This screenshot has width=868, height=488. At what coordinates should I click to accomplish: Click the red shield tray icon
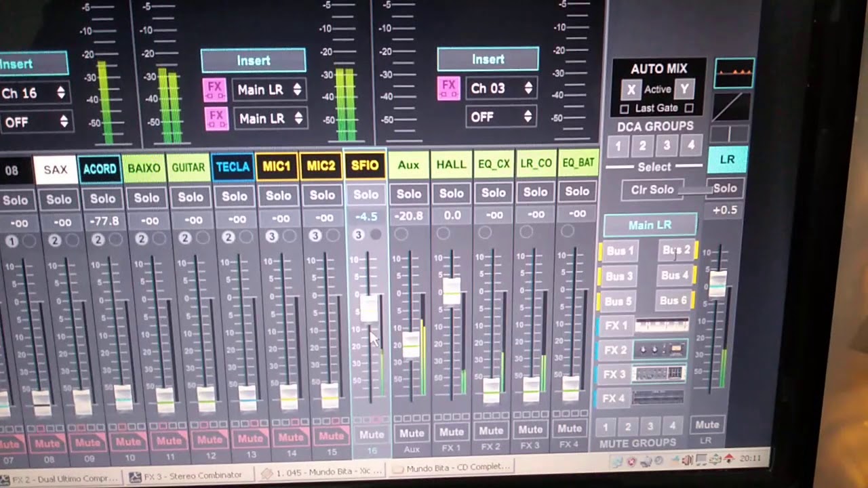631,462
